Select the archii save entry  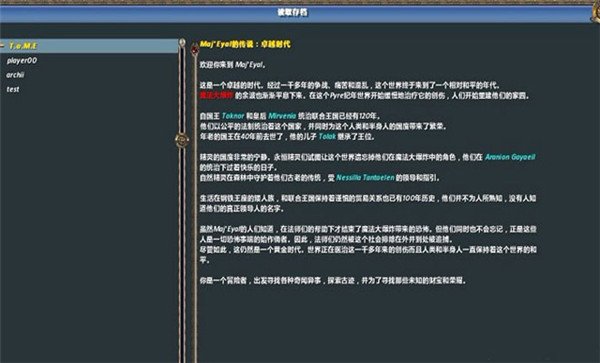point(15,75)
